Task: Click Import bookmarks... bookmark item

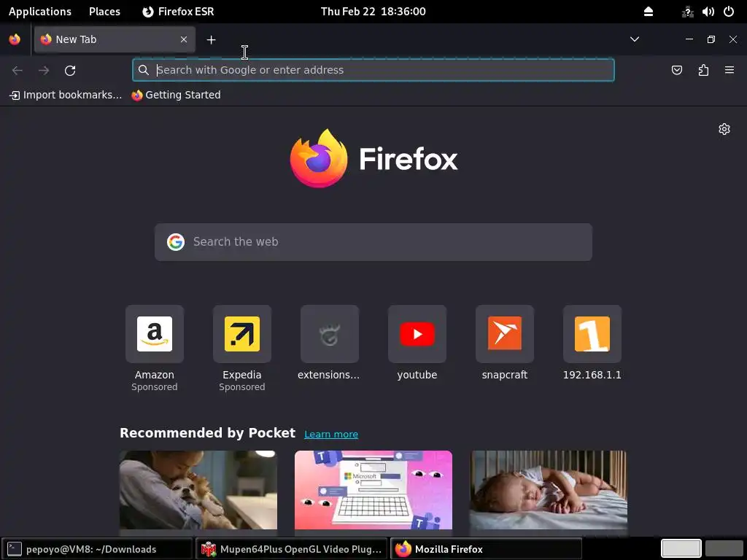Action: click(x=66, y=95)
